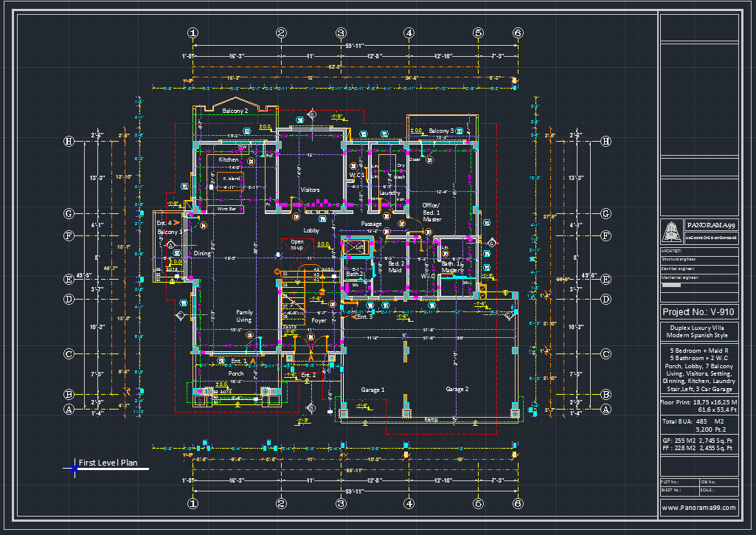The image size is (756, 535).
Task: Select grid bubble G on the right side
Action: click(606, 214)
